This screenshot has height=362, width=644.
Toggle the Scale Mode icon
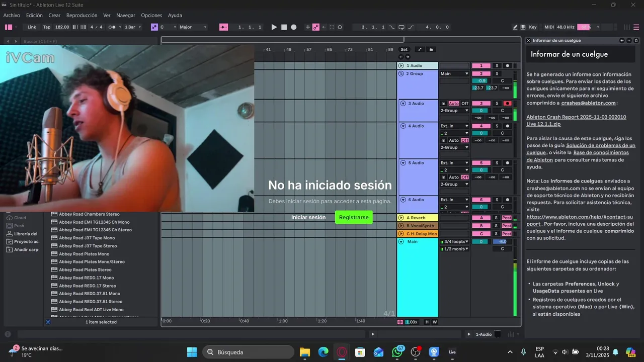pyautogui.click(x=154, y=27)
